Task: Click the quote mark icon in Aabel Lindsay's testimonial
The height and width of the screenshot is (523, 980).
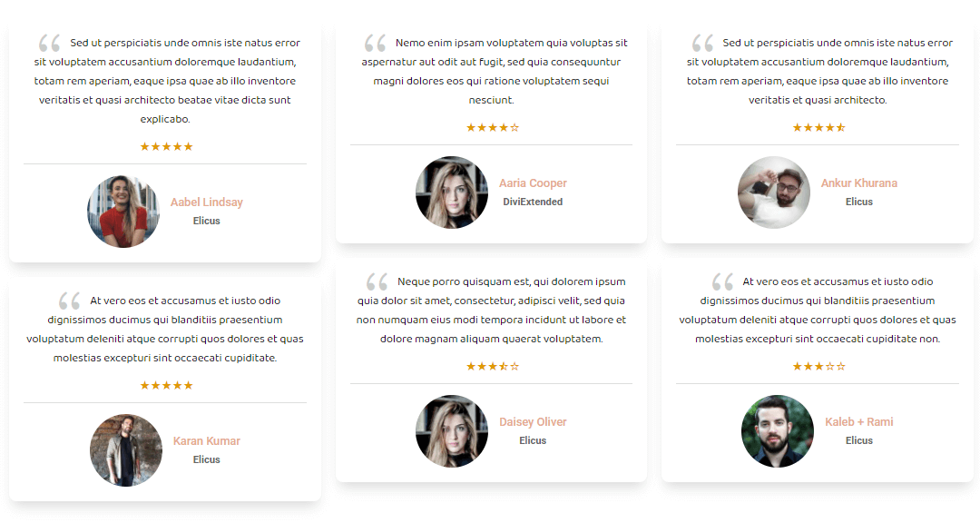Action: point(50,44)
